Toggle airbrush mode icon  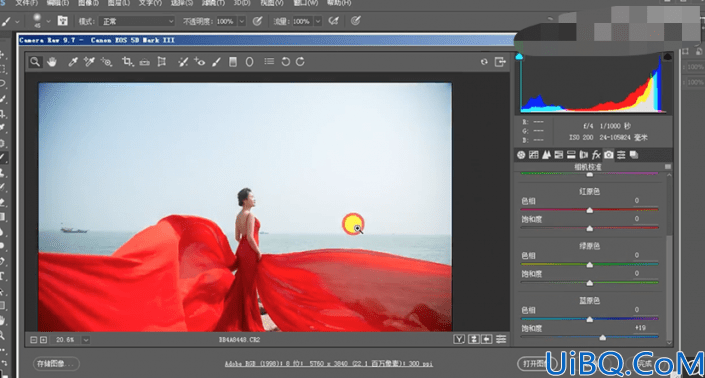[x=333, y=21]
